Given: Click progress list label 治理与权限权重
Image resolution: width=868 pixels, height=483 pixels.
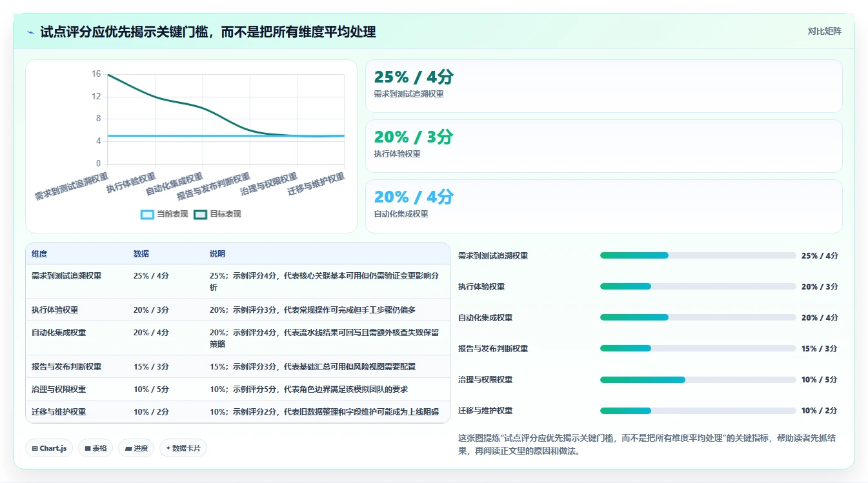Looking at the screenshot, I should (485, 379).
